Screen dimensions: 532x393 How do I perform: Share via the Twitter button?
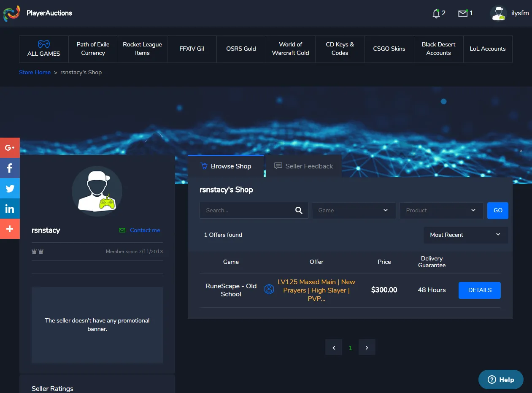pos(10,188)
